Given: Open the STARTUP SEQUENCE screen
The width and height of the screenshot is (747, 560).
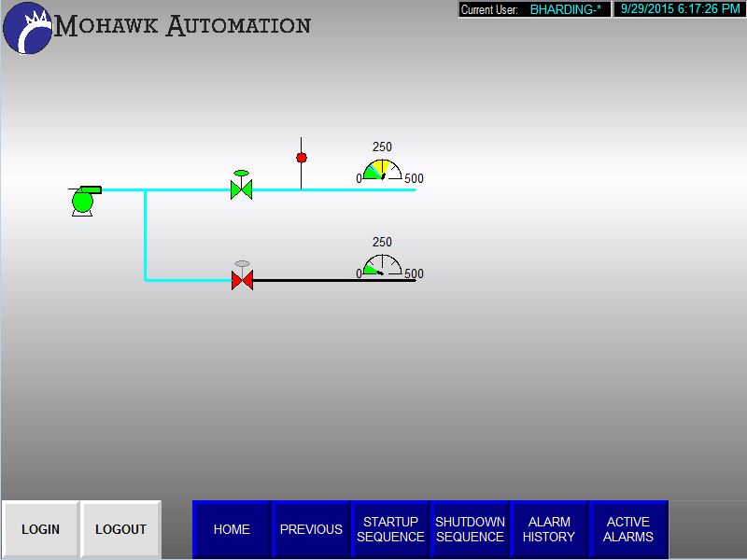Looking at the screenshot, I should [390, 529].
